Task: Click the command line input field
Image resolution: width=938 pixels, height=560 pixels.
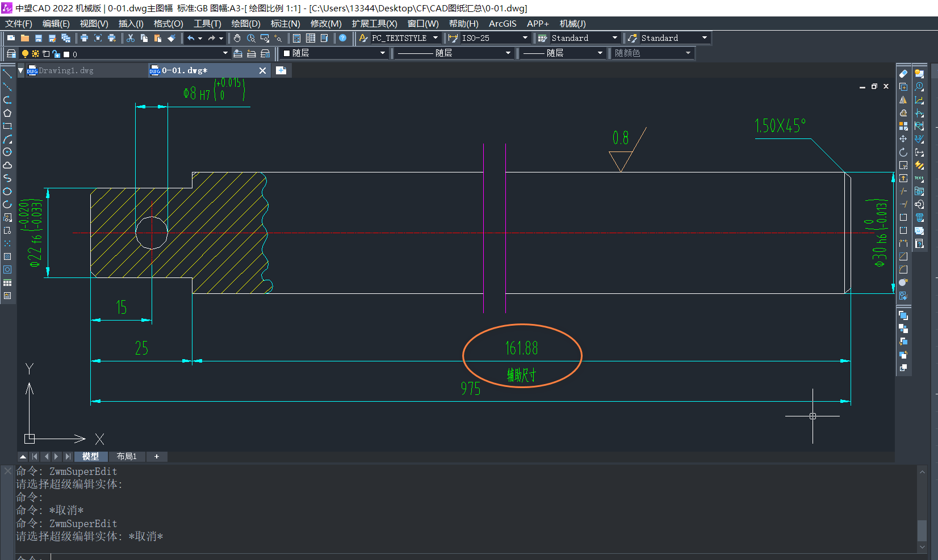Action: tap(454, 557)
